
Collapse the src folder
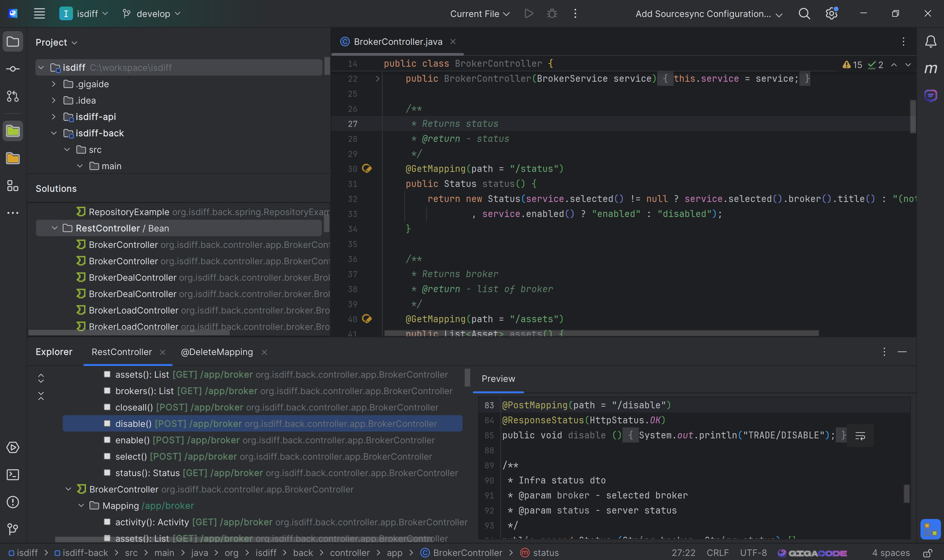point(67,150)
